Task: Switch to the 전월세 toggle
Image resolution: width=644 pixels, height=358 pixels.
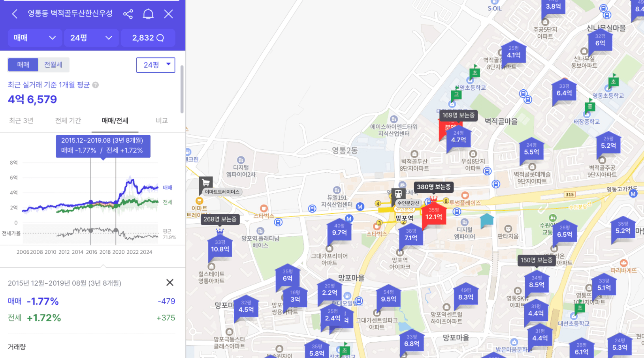Action: [x=53, y=65]
